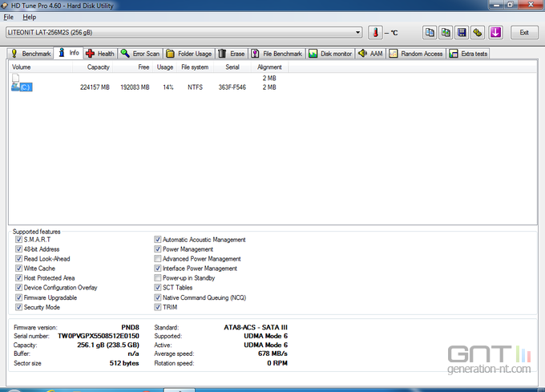Viewport: 545px width, 392px height.
Task: Click firmware version value PND8
Action: pos(130,327)
